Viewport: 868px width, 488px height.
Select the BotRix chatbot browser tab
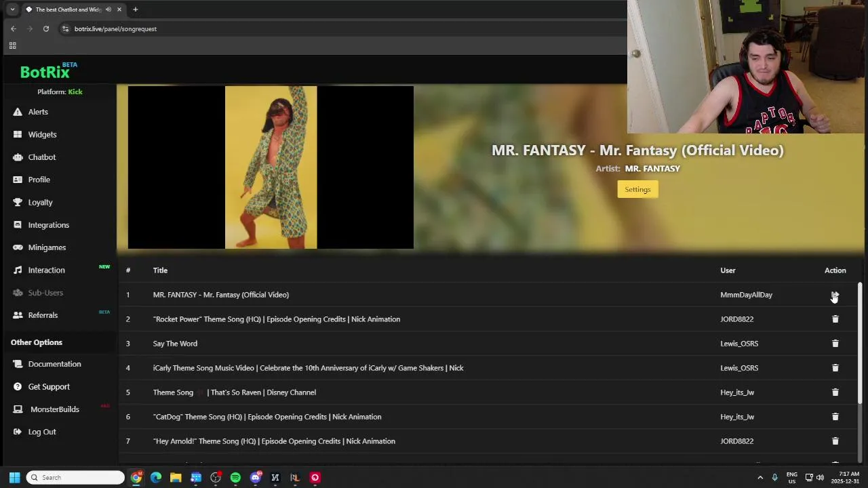(68, 9)
